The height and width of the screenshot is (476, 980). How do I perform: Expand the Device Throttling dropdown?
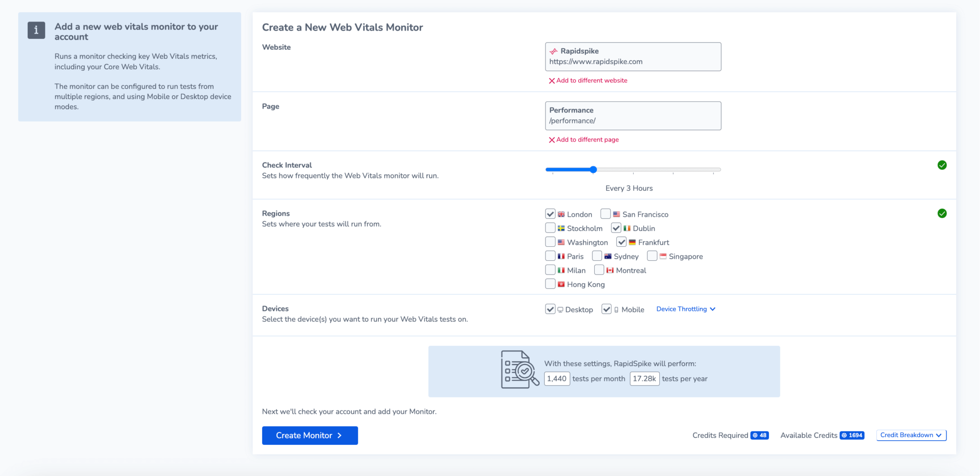[685, 309]
